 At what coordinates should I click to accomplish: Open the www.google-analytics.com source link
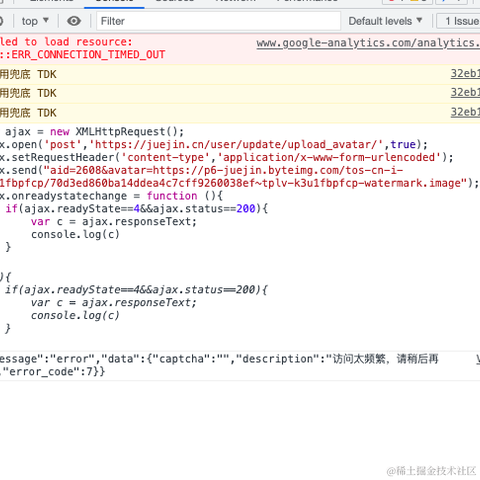coord(368,43)
